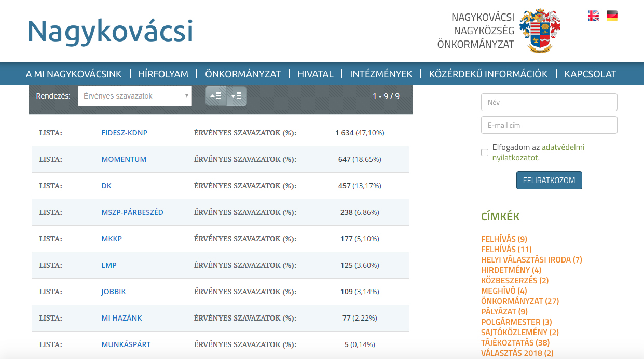Open the MOMENTUM list link
Image resolution: width=644 pixels, height=359 pixels.
(x=124, y=159)
